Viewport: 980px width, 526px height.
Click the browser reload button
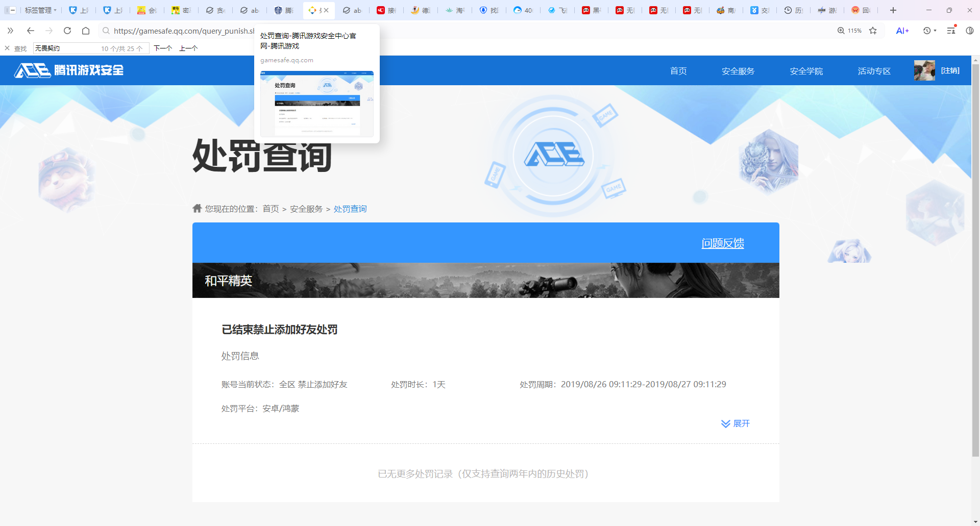(x=67, y=31)
